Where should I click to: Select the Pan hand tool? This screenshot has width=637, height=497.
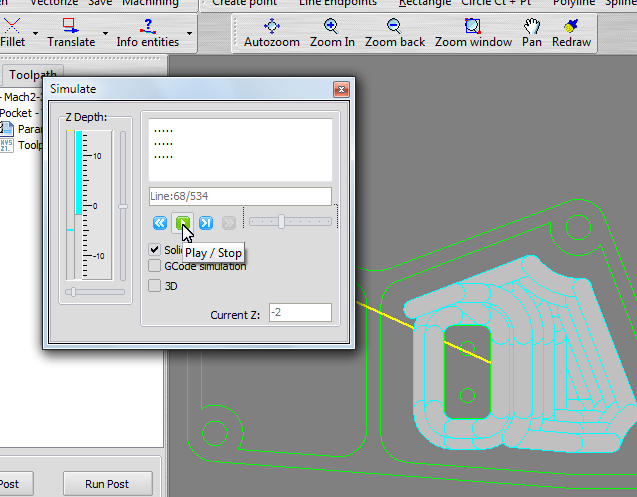(532, 26)
